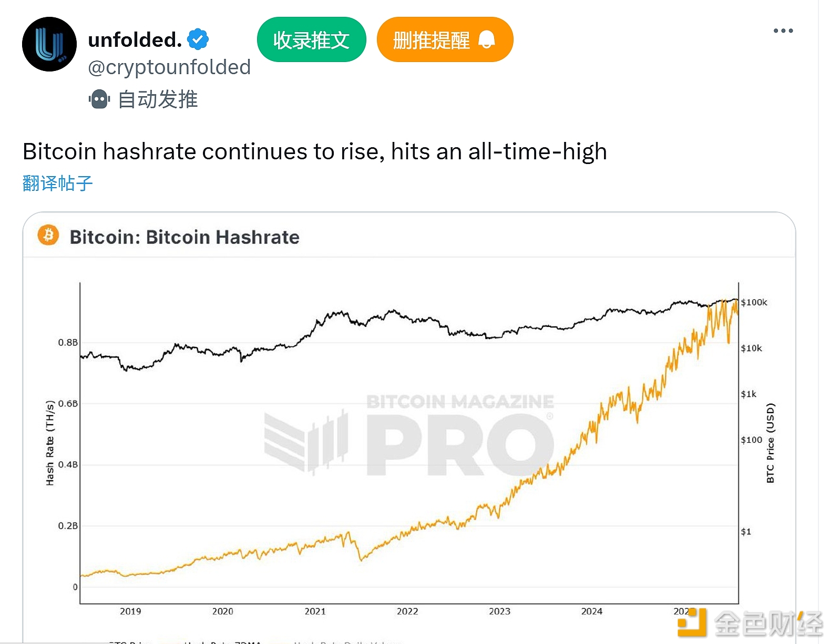Click the BTC Price (USD) axis title
Screen dimensions: 830x644
point(770,443)
